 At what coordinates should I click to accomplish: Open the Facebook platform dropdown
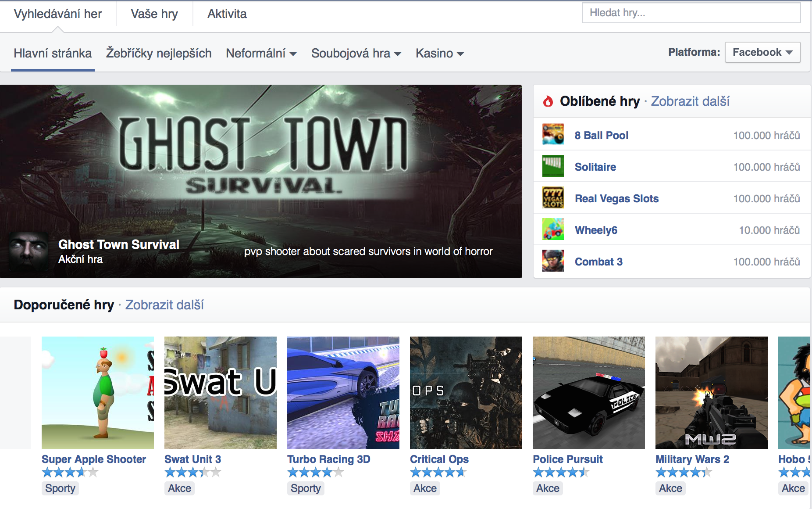tap(762, 52)
